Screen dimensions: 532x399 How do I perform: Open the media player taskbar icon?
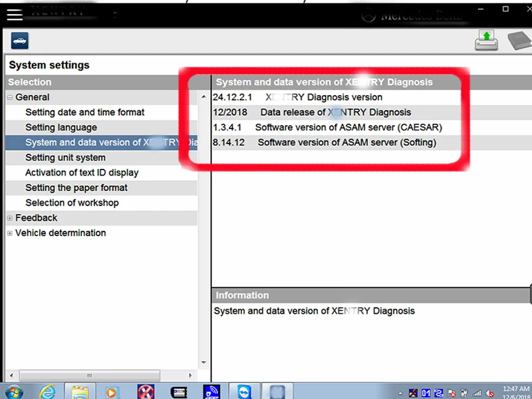coord(111,392)
